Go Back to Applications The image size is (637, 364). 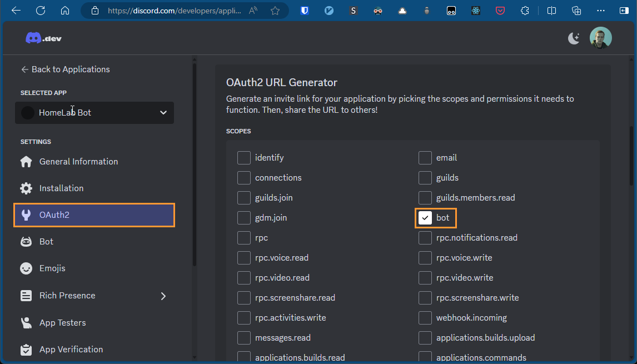click(65, 69)
